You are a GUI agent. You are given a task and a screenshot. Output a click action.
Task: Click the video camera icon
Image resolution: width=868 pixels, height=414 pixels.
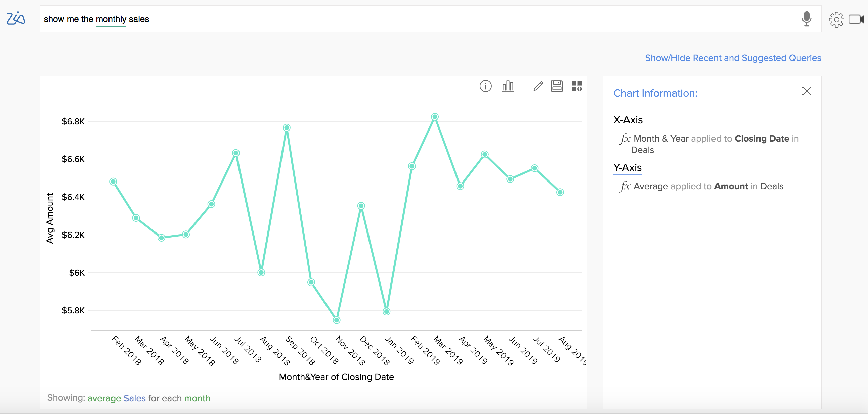[856, 19]
